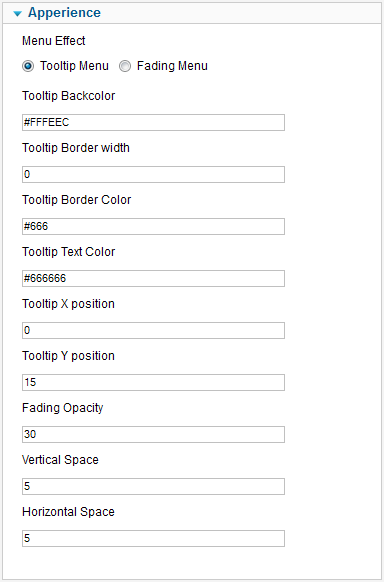Click the Fading Opacity label

coord(63,408)
